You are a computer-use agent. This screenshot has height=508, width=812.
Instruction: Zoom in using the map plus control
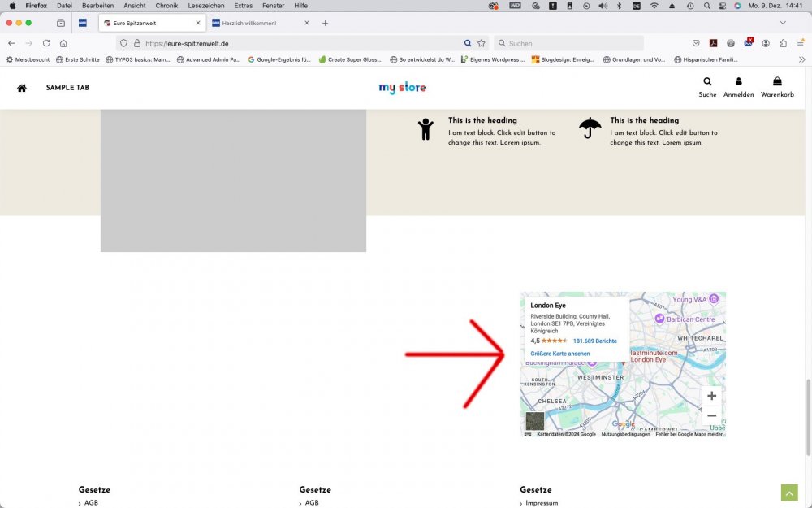pyautogui.click(x=711, y=396)
